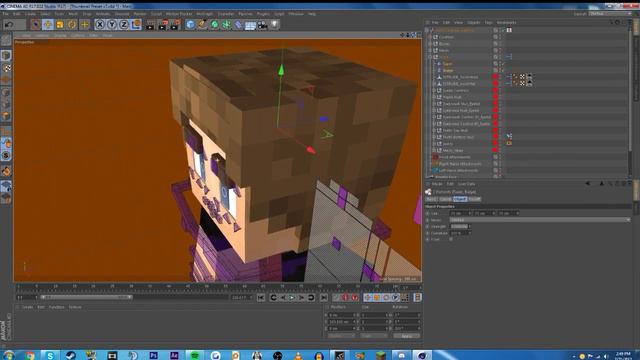The image size is (640, 360).
Task: Toggle Scale keyframe recording on timeline
Action: coord(376,298)
